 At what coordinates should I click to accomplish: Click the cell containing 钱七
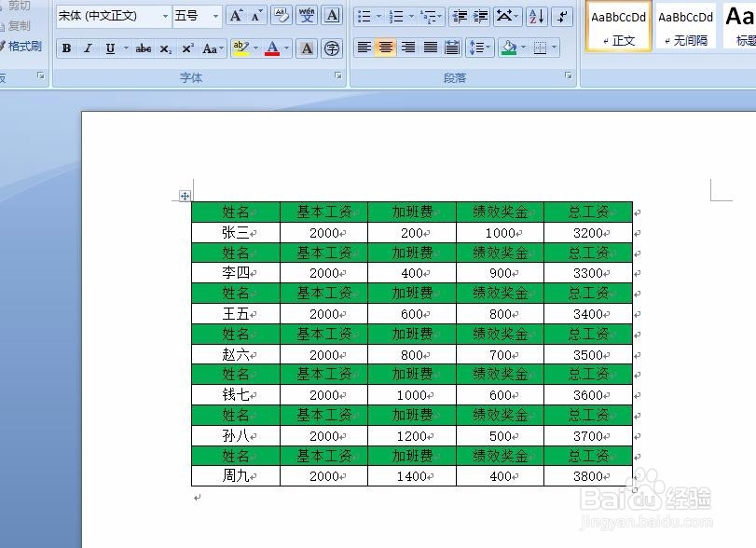(x=236, y=395)
